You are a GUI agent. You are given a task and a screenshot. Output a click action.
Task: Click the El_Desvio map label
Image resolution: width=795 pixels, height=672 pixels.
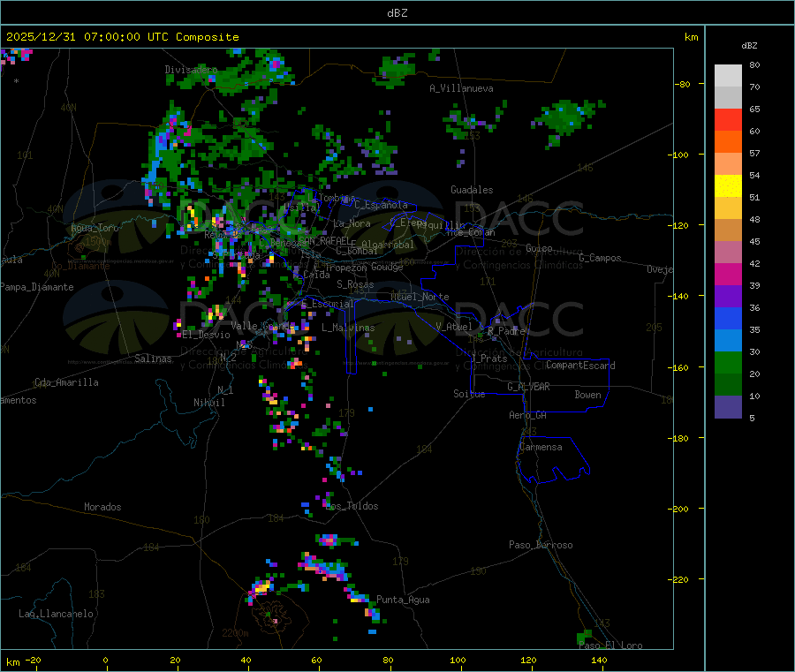(x=207, y=335)
